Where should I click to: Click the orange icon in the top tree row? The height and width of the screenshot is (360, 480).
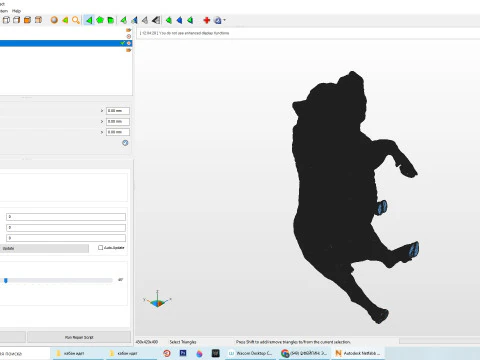coord(129,30)
